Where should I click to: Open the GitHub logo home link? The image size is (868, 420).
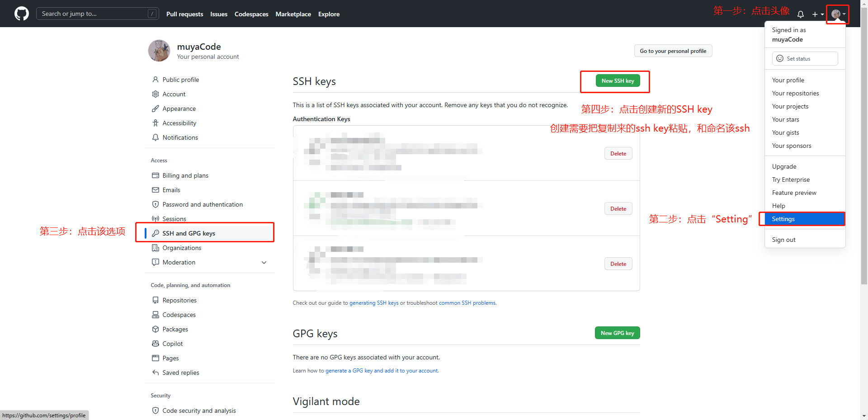[22, 14]
